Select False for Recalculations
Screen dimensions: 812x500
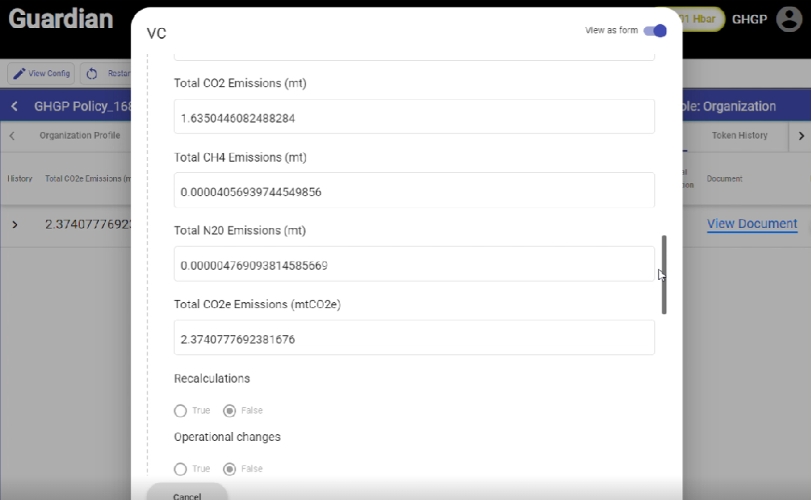230,410
